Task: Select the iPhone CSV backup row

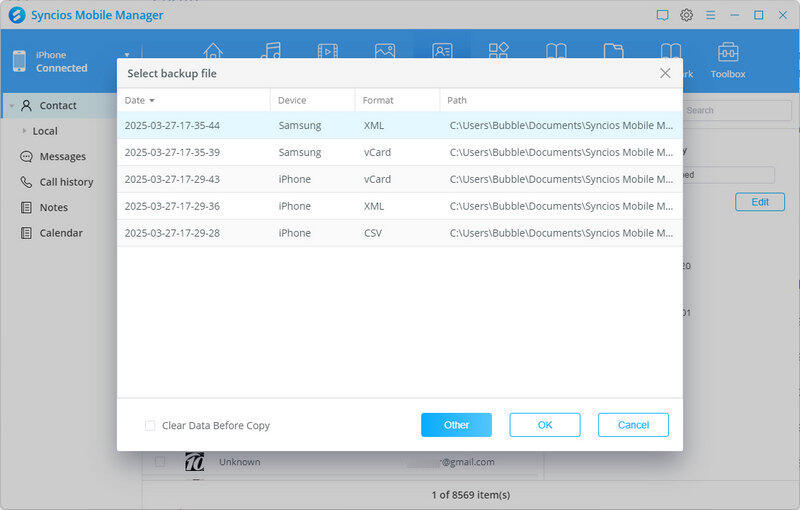Action: click(x=399, y=233)
